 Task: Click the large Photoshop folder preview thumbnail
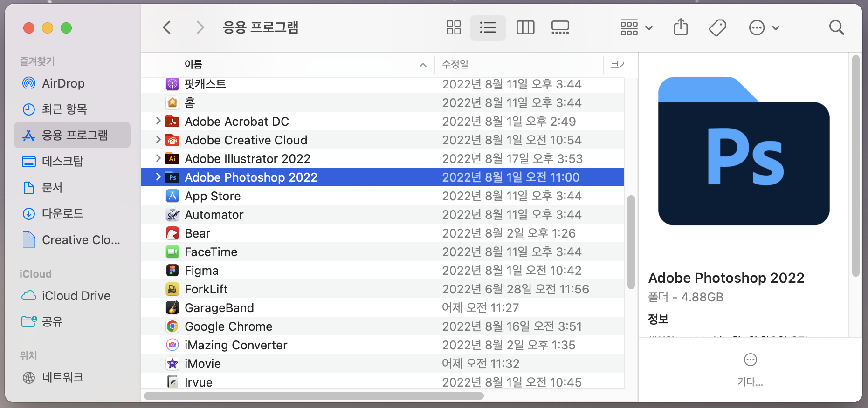pos(744,151)
